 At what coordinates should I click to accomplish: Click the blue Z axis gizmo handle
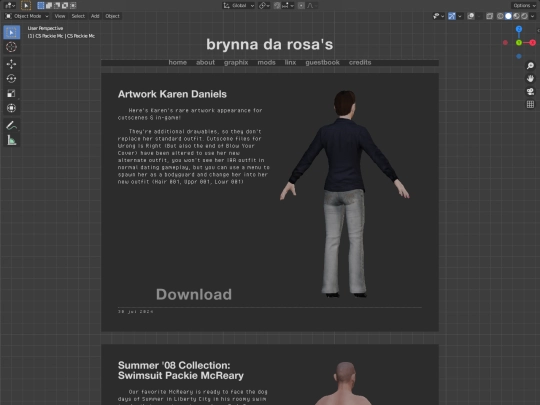519,29
